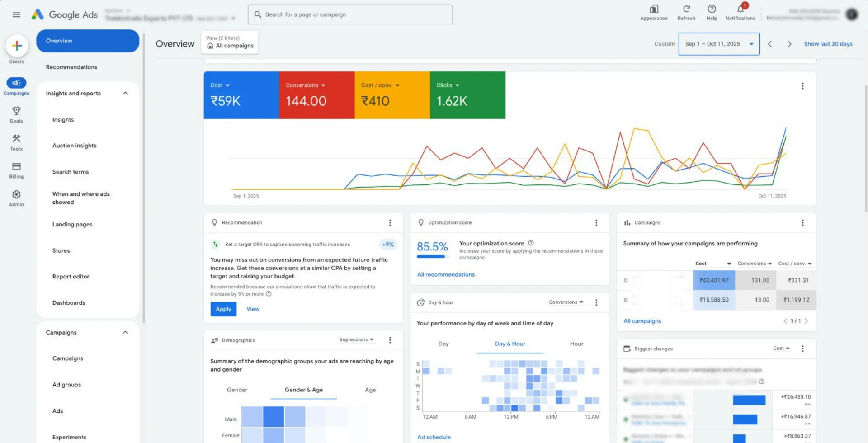Switch to the Gender demographics tab
The height and width of the screenshot is (443, 868).
coord(237,390)
